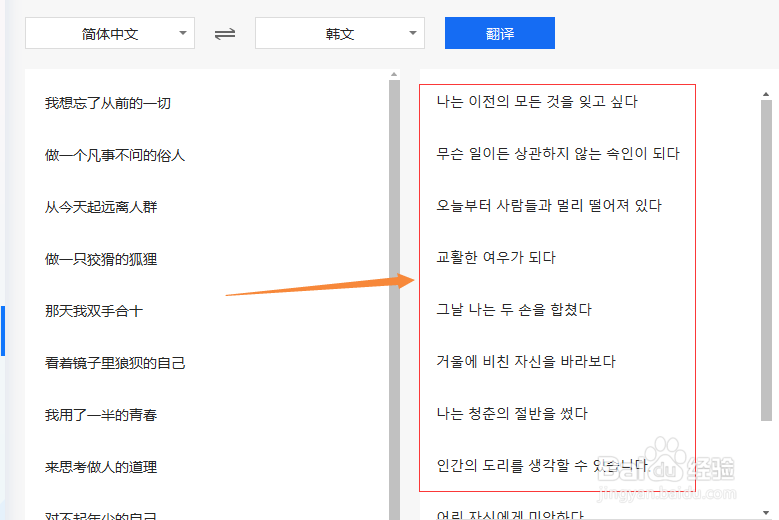Click Korean line 나는 청춘의 절반을 썼다
This screenshot has height=520, width=779.
point(512,413)
